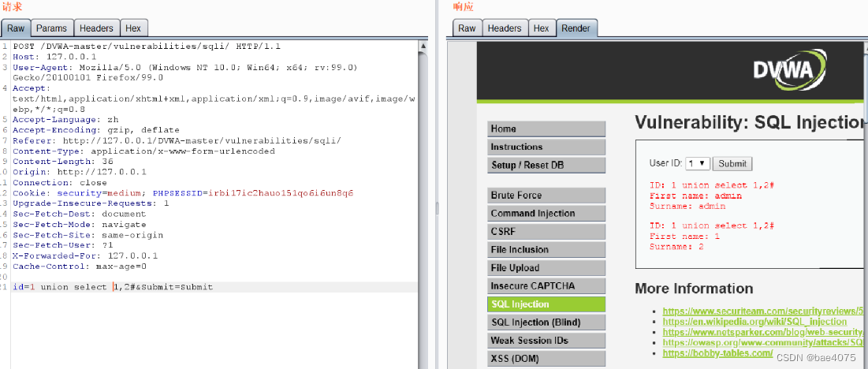Click the Content-Length: 36 line
Image resolution: width=868 pixels, height=369 pixels.
tap(62, 162)
